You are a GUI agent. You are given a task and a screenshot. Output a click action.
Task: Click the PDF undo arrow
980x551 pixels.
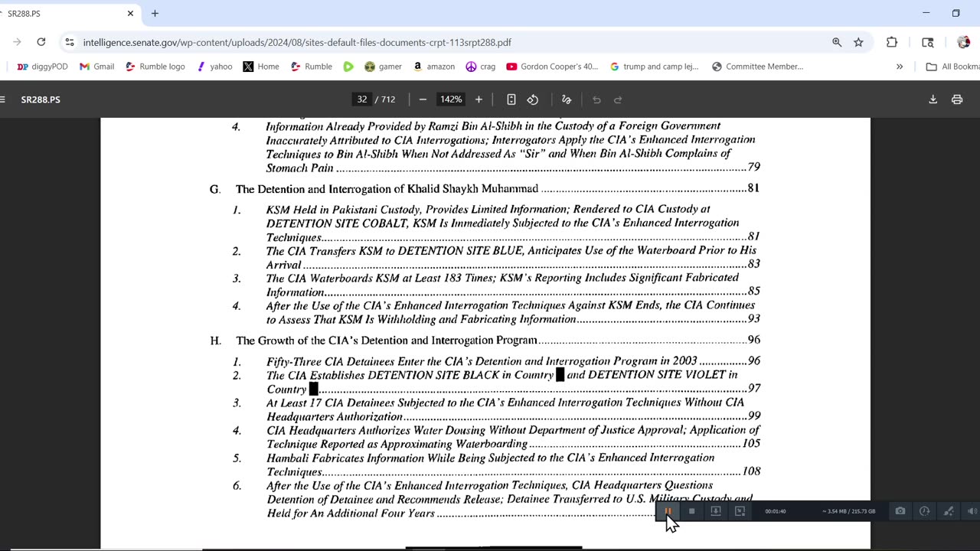click(596, 99)
